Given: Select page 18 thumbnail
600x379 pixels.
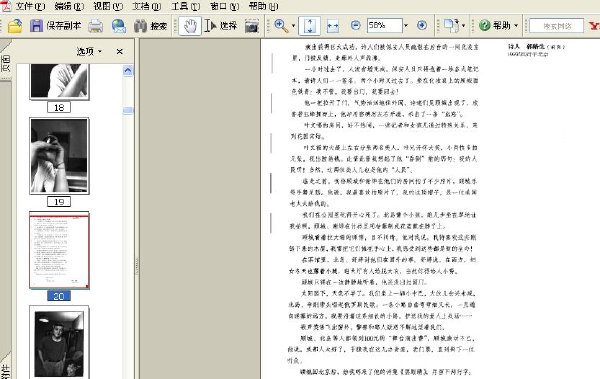Looking at the screenshot, I should [x=59, y=81].
